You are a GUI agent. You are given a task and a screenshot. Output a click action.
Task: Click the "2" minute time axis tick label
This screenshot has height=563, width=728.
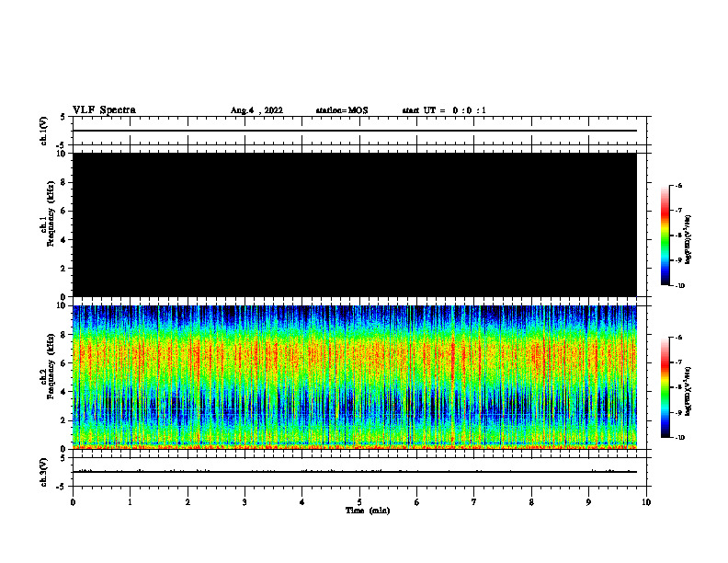[x=188, y=502]
